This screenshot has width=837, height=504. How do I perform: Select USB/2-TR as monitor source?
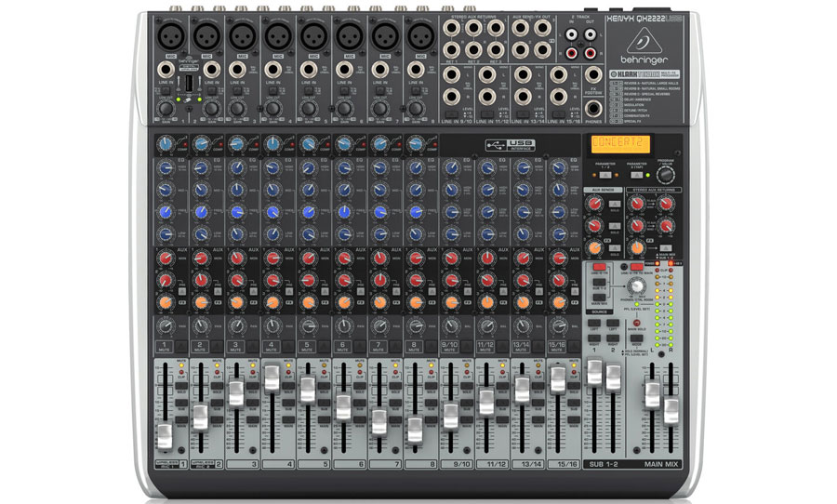click(x=599, y=267)
